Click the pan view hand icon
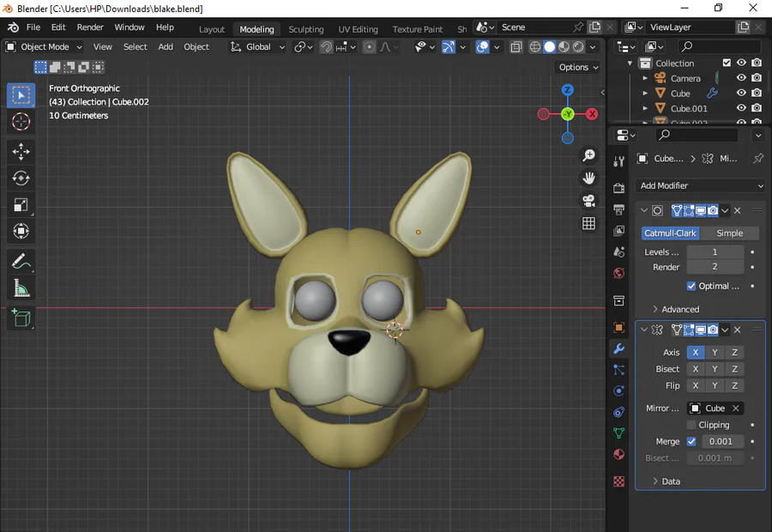 click(588, 178)
